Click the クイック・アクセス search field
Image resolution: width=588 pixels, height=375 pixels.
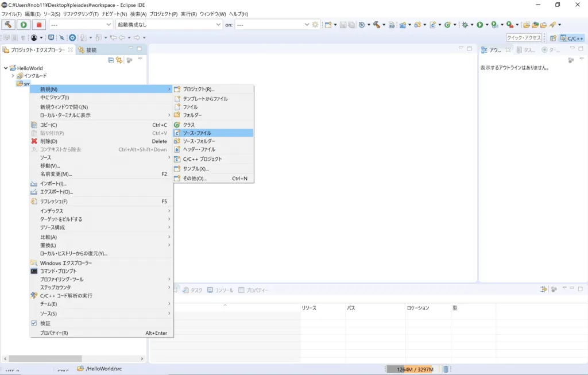pyautogui.click(x=524, y=38)
